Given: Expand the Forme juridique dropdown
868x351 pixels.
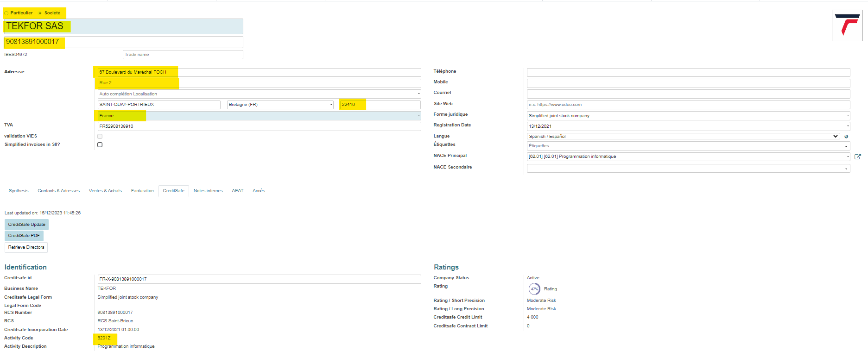Looking at the screenshot, I should [x=688, y=116].
